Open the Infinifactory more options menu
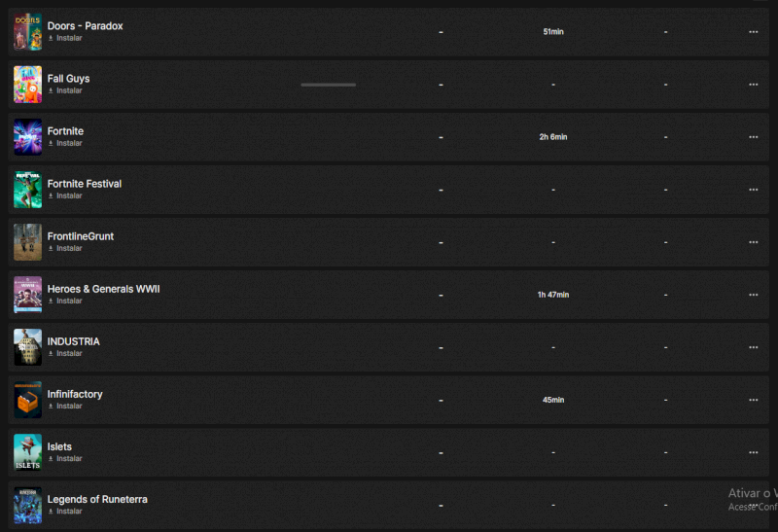Screen dimensions: 778x532 (753, 400)
